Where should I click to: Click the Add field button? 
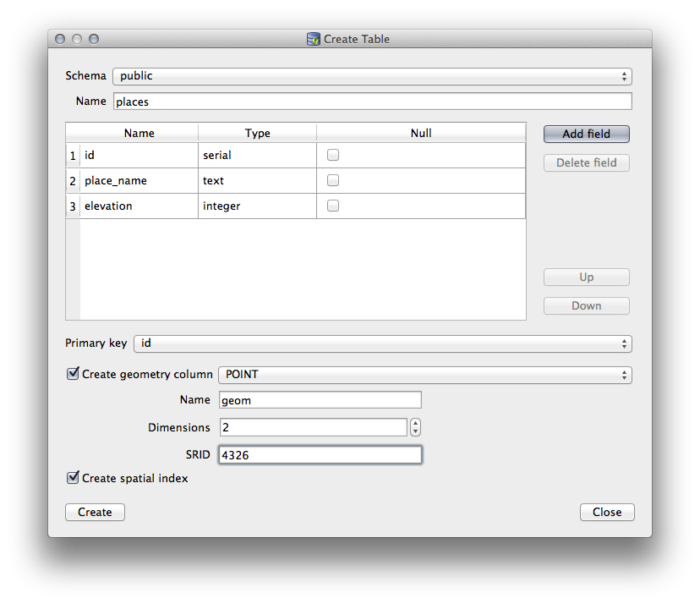click(x=586, y=134)
